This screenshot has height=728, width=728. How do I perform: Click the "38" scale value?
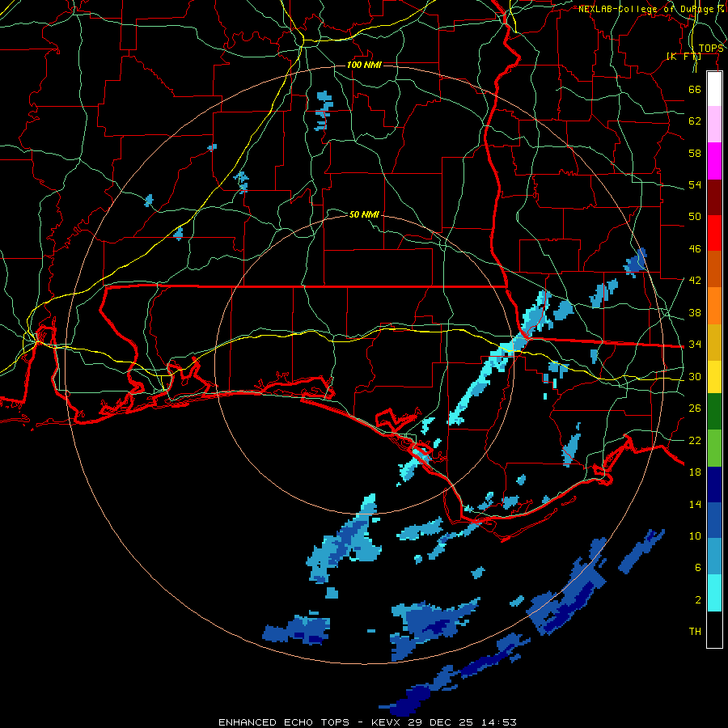pyautogui.click(x=695, y=313)
